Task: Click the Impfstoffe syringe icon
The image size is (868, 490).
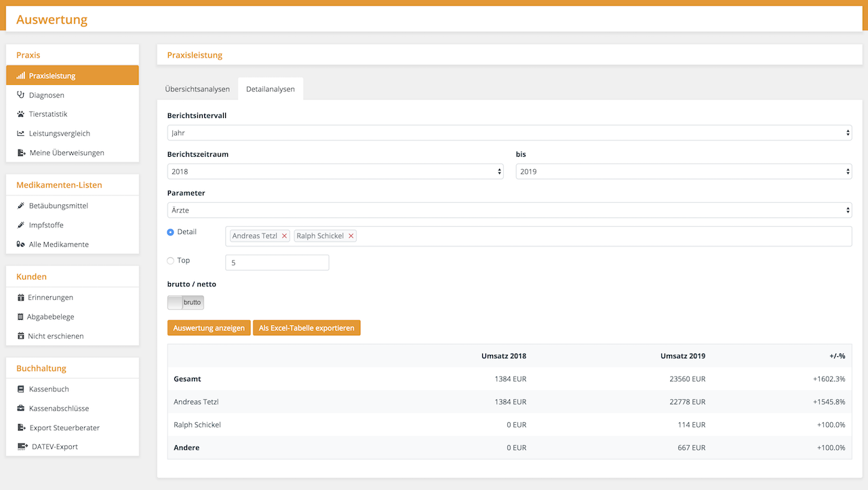Action: (20, 225)
